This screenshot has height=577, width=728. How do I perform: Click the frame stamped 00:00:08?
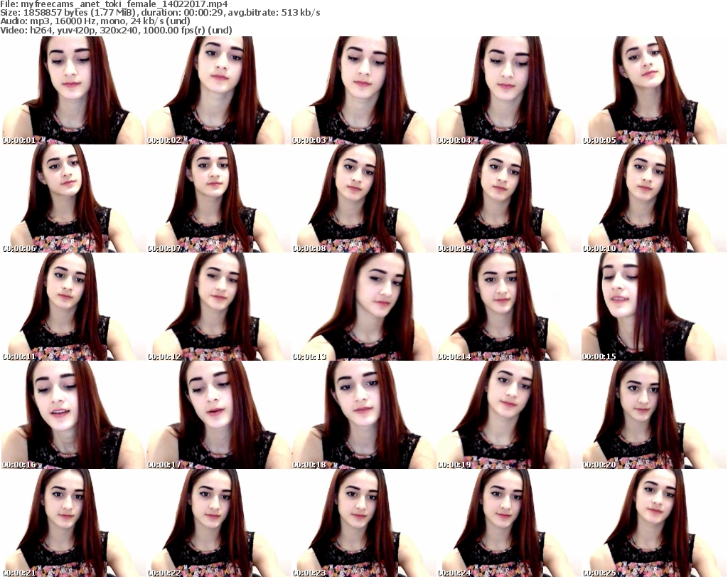coord(363,198)
